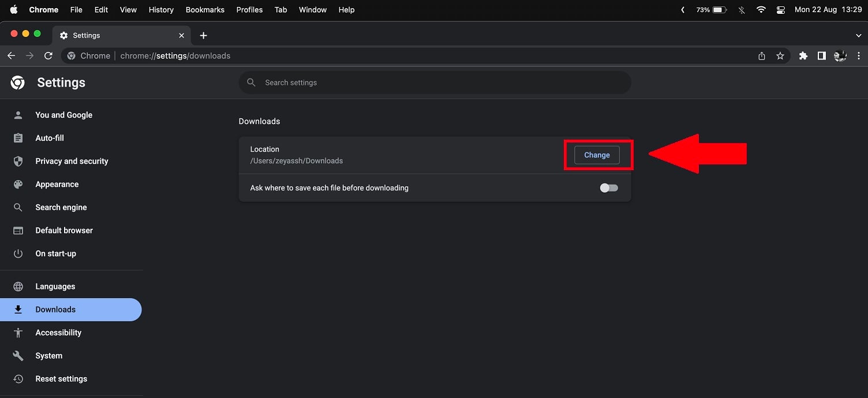Click the Change download location button
This screenshot has height=398, width=868.
click(x=597, y=155)
